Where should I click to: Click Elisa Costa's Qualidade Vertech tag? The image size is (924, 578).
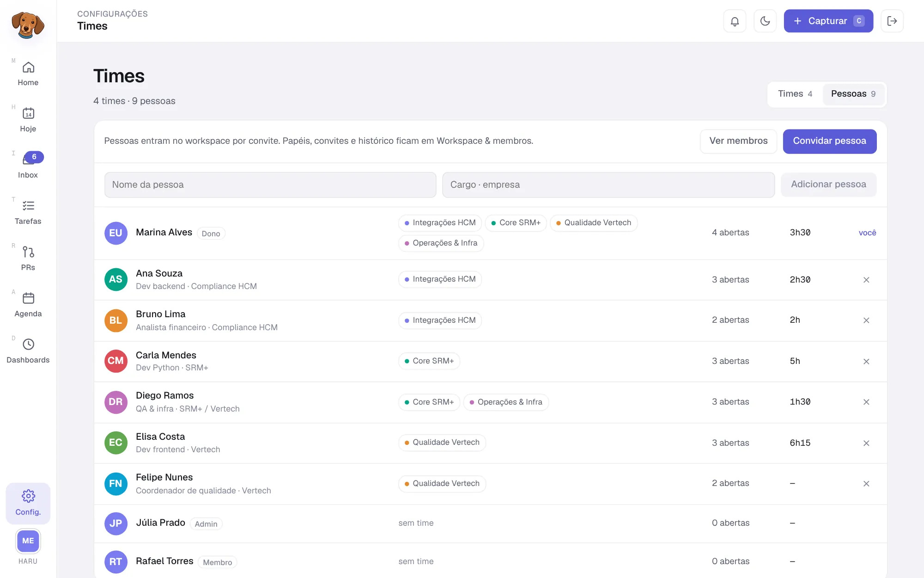click(442, 443)
